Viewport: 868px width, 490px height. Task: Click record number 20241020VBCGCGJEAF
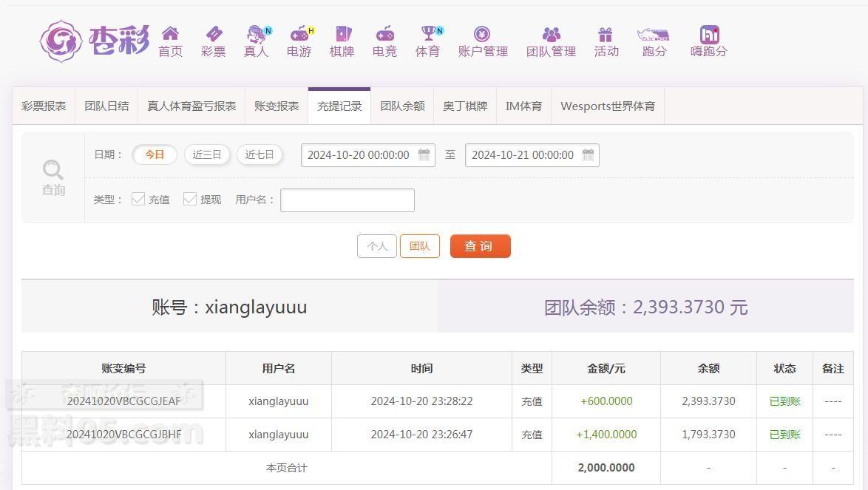124,401
